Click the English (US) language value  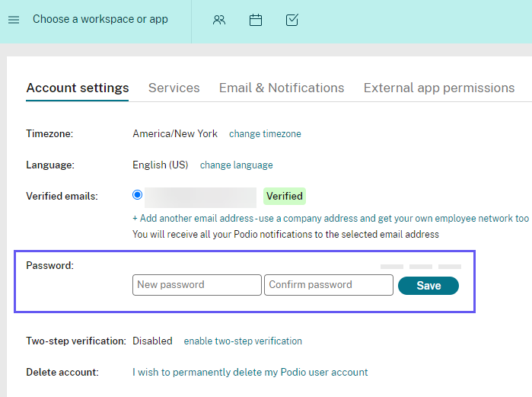[x=160, y=165]
